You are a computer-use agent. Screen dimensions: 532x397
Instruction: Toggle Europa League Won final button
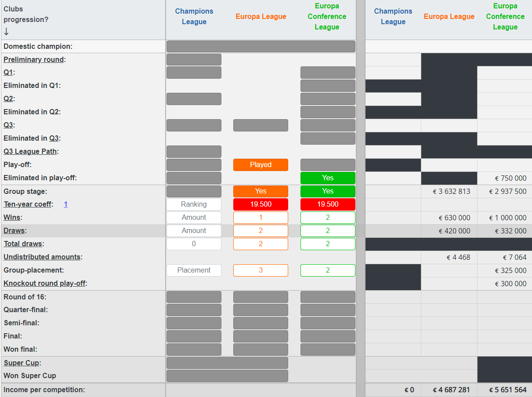click(261, 350)
